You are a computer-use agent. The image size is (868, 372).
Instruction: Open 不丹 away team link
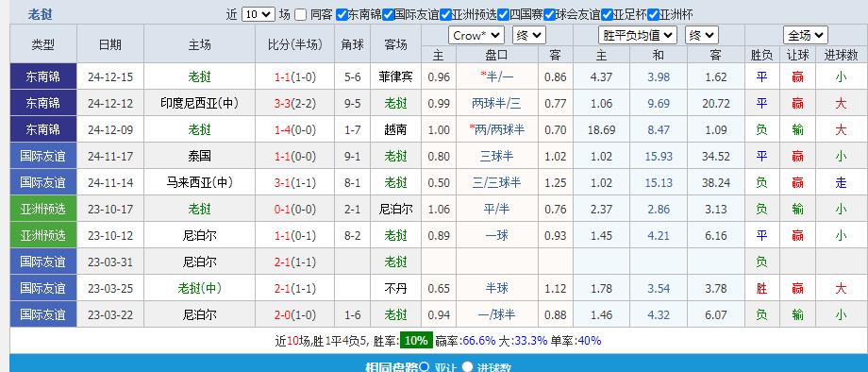point(396,288)
